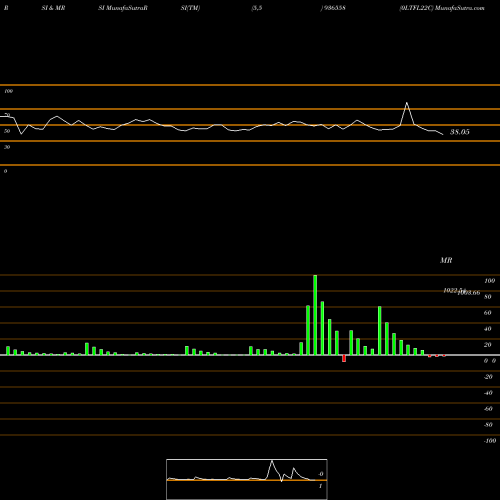Viewport: 500px width, 500px height.
Task: Click the large red negative MR bar
Action: click(344, 358)
